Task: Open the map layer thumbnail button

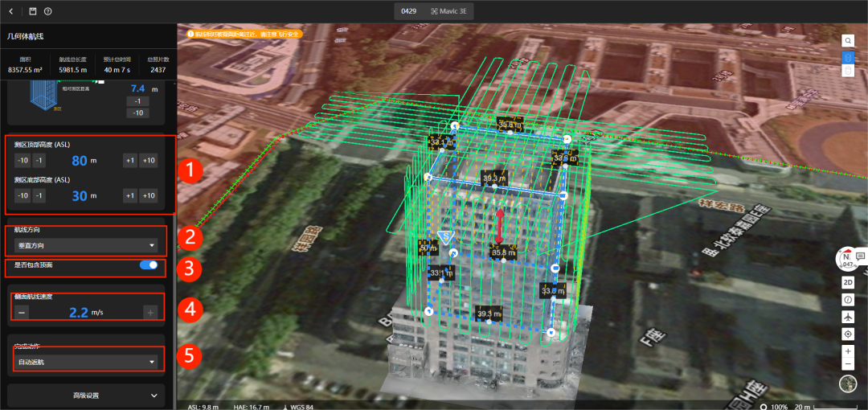Action: pyautogui.click(x=848, y=383)
